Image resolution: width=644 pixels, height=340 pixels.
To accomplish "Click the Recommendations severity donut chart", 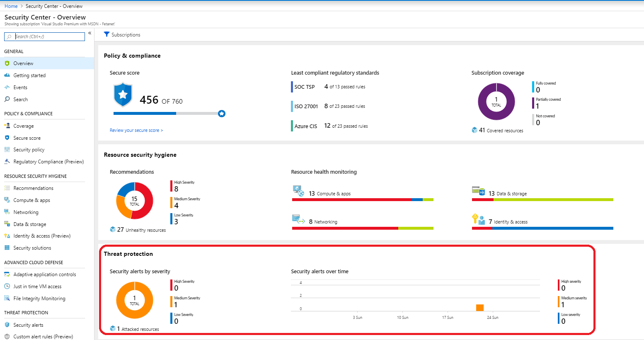I will (x=135, y=201).
